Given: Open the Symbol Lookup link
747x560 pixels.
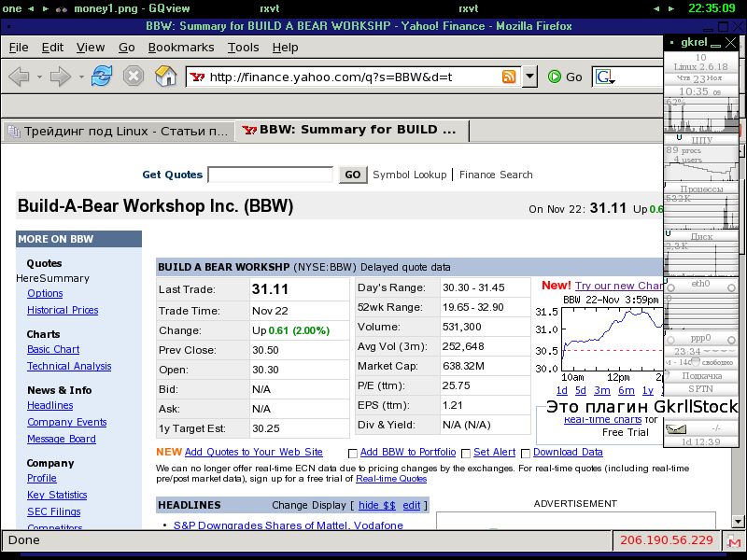Looking at the screenshot, I should pyautogui.click(x=410, y=175).
